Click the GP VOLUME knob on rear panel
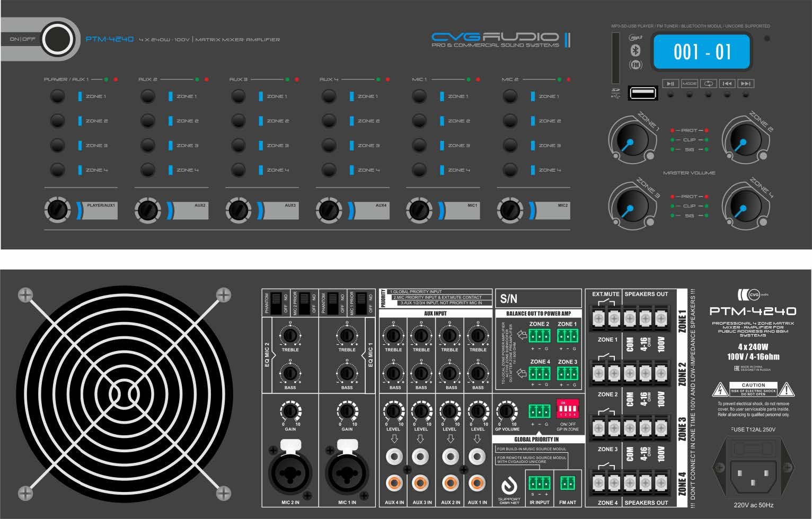Image resolution: width=812 pixels, height=519 pixels. 506,411
